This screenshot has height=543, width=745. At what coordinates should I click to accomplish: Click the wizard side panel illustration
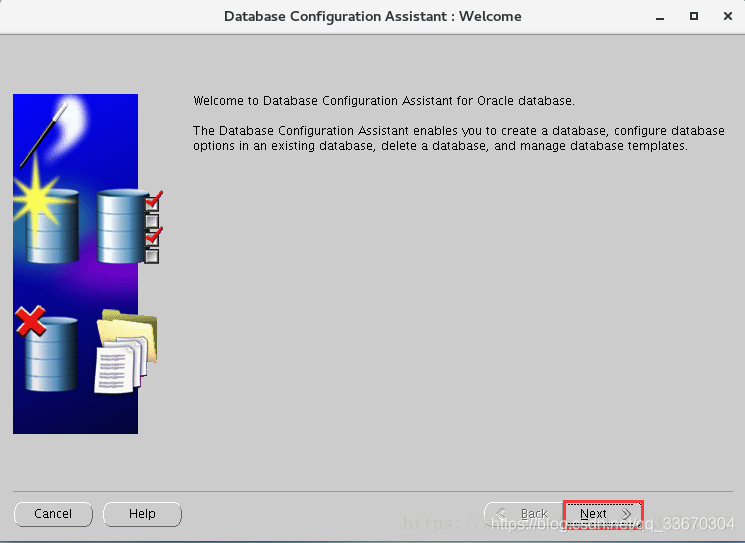point(86,264)
